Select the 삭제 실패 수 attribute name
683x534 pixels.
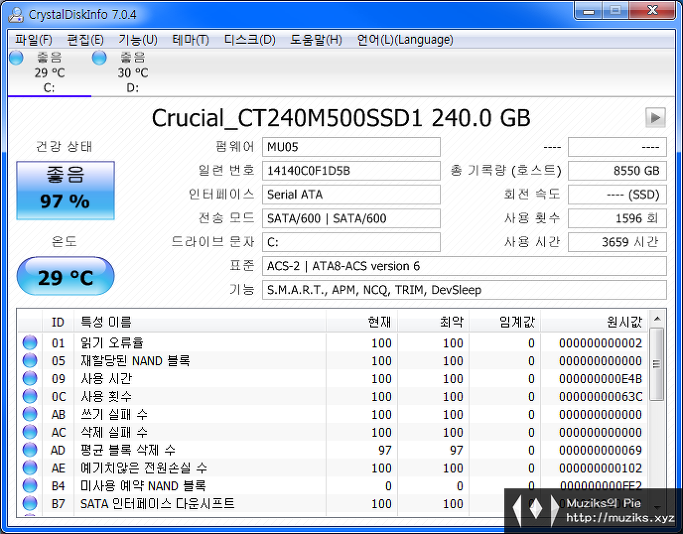point(114,432)
